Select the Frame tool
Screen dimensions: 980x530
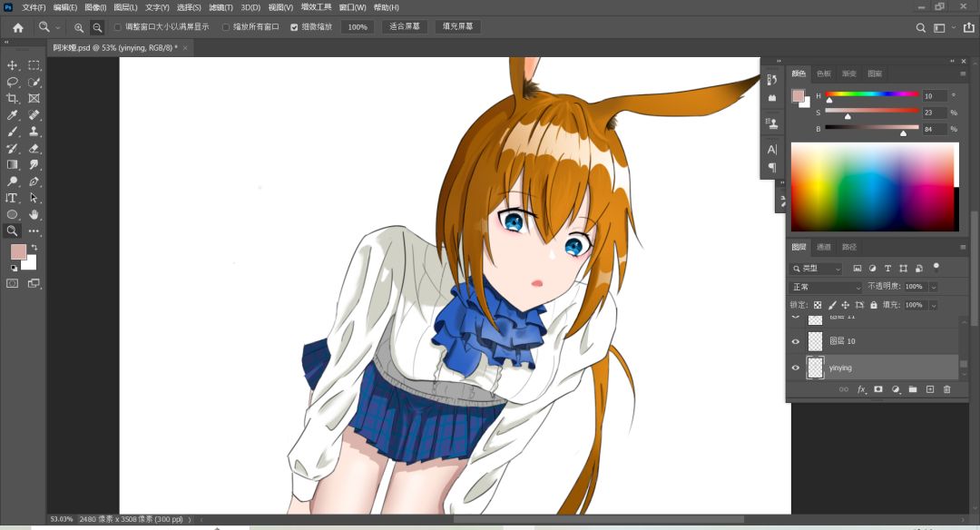point(34,98)
